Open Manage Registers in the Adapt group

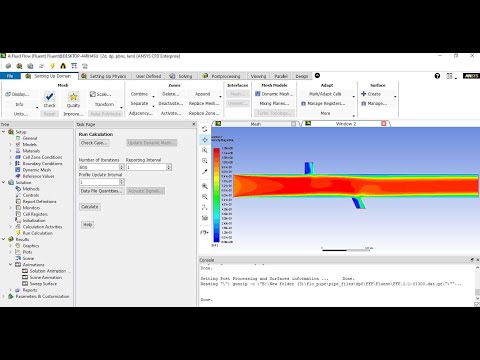click(x=323, y=104)
